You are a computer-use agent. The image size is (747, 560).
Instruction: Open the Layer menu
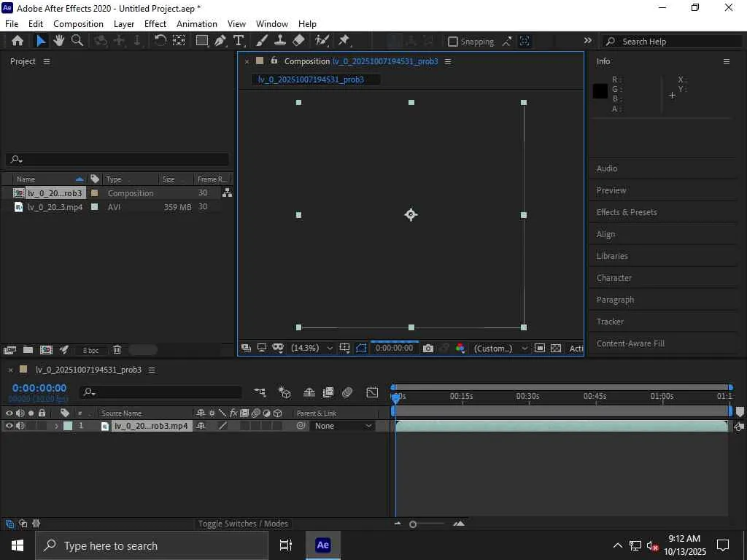click(124, 24)
